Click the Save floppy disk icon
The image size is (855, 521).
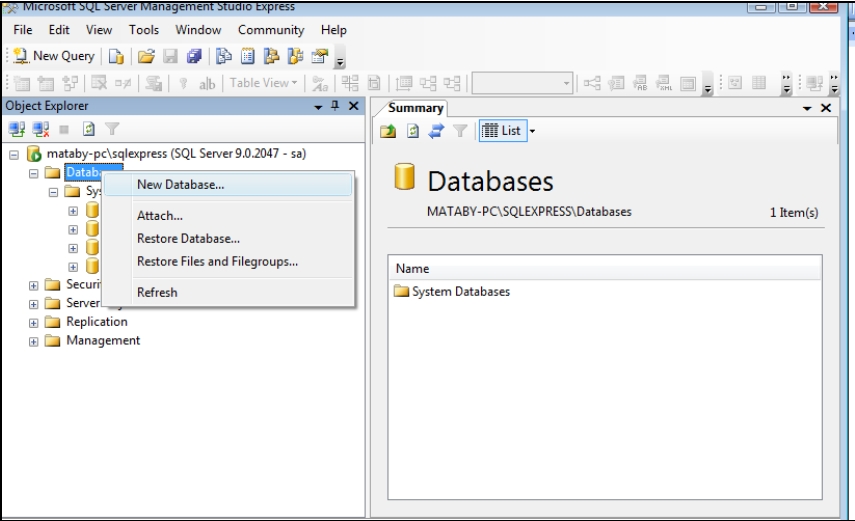click(x=171, y=56)
